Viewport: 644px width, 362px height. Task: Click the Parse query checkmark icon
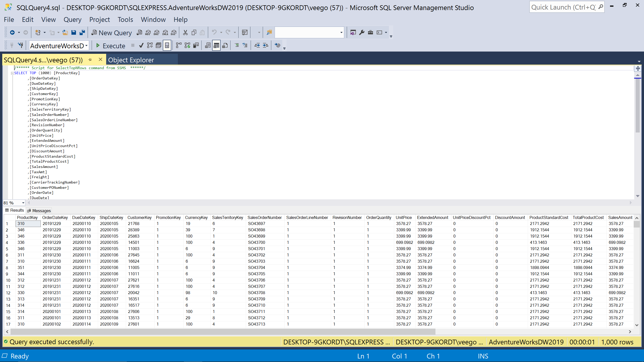141,46
